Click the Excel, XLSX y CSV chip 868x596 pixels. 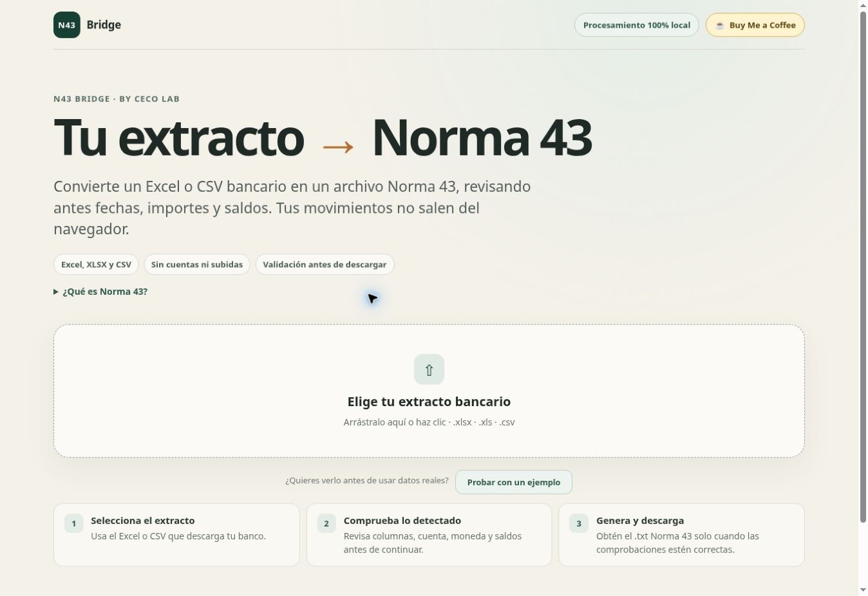tap(96, 265)
